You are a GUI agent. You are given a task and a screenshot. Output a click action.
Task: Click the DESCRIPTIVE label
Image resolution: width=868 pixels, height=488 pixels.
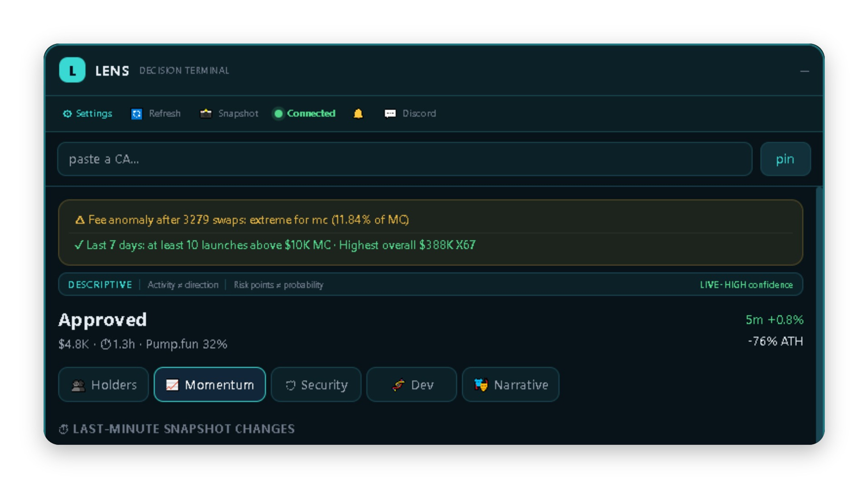point(100,285)
